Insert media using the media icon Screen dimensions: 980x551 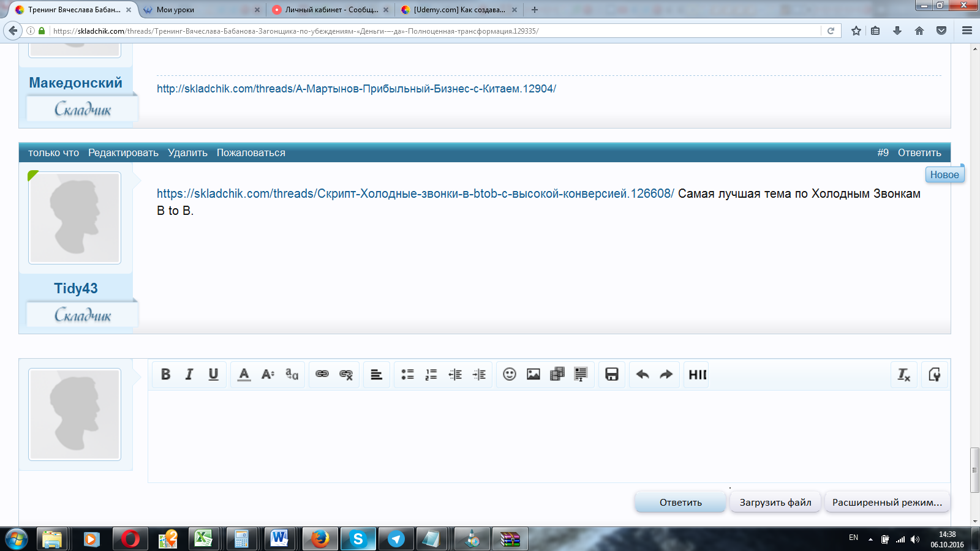pos(557,374)
